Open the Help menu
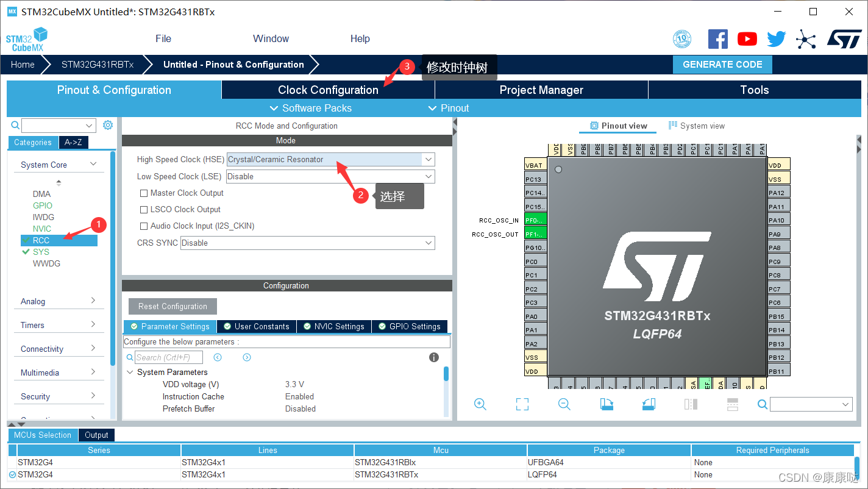The height and width of the screenshot is (489, 868). [x=360, y=38]
